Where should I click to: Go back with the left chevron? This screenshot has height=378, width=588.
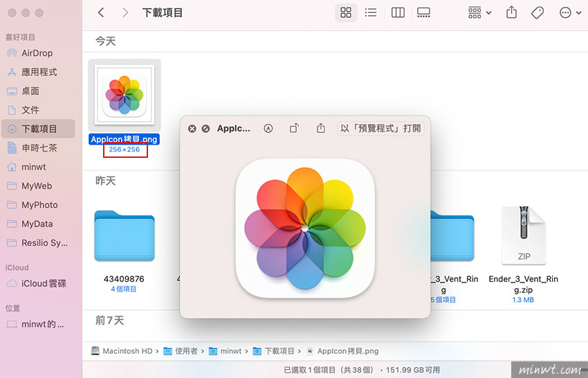(x=101, y=12)
